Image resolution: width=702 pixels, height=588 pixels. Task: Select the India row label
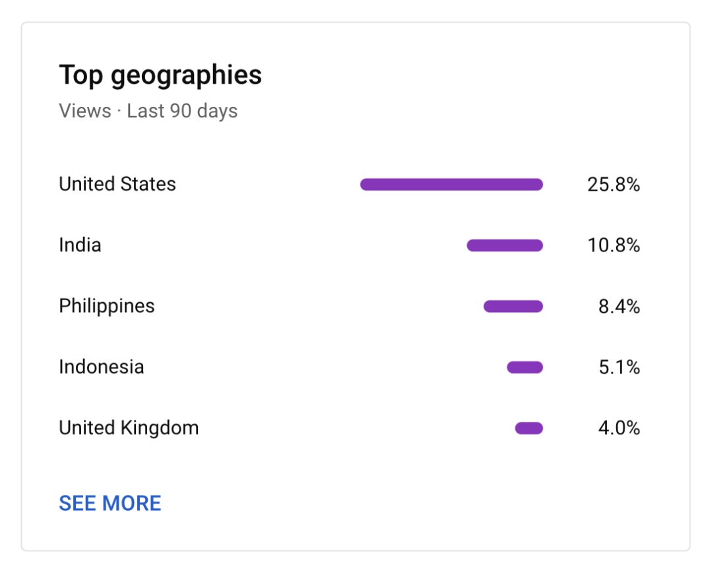click(x=80, y=245)
